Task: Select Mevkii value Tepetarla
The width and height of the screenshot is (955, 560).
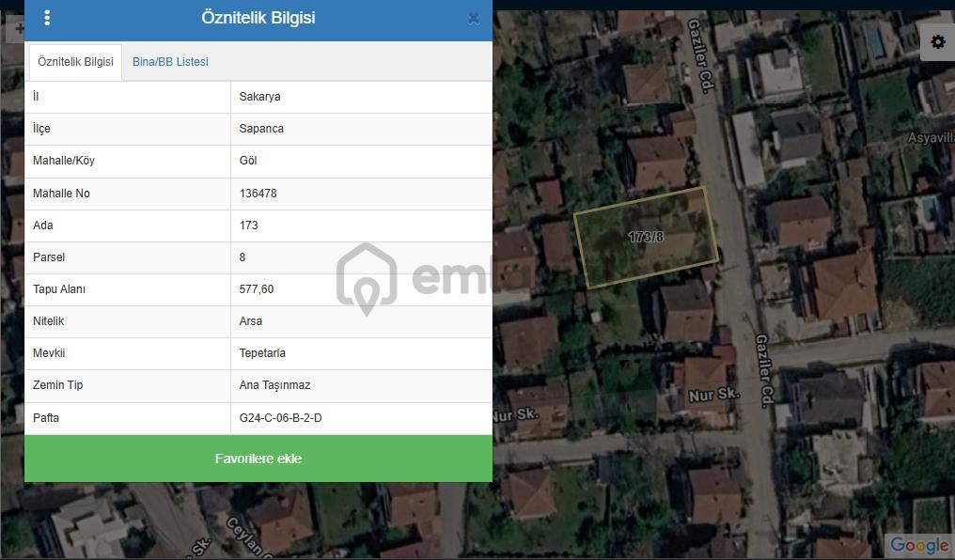Action: point(262,353)
